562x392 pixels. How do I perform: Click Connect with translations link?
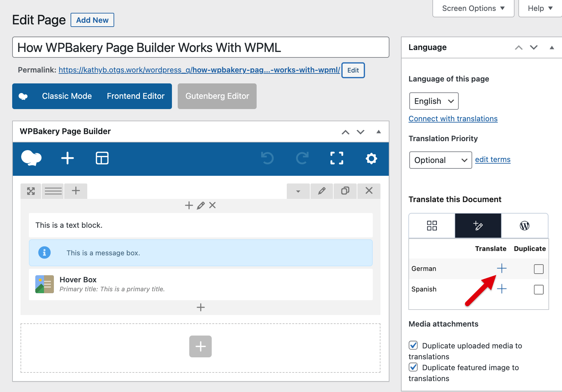pos(453,119)
